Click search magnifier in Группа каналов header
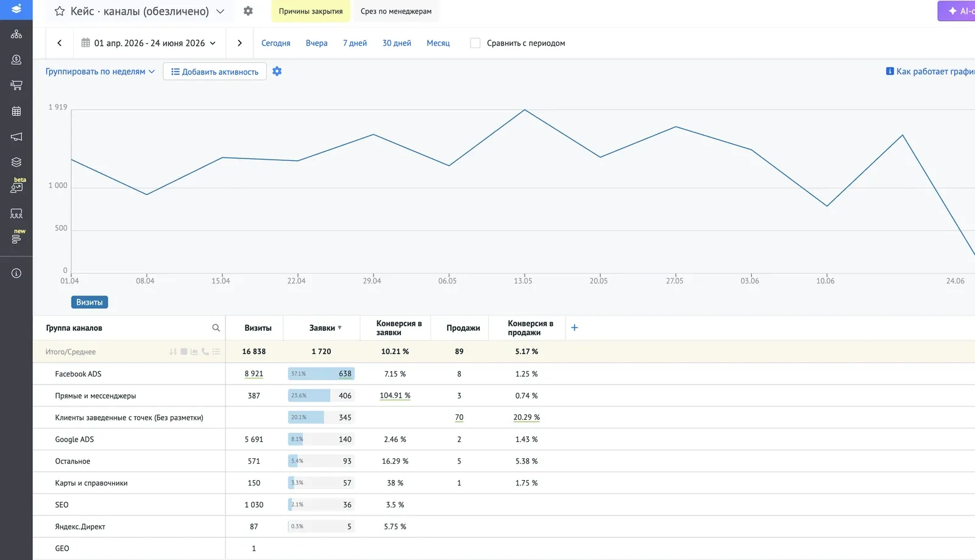 216,328
